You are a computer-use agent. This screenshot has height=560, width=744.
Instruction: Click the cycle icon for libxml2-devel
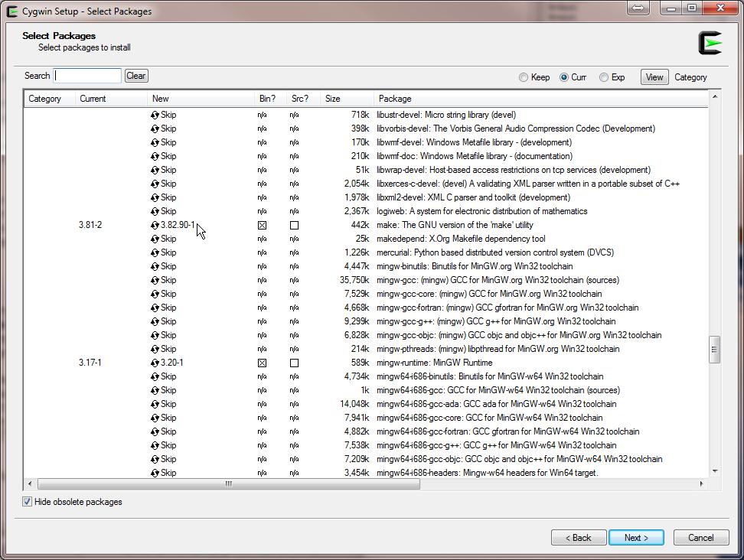click(155, 197)
